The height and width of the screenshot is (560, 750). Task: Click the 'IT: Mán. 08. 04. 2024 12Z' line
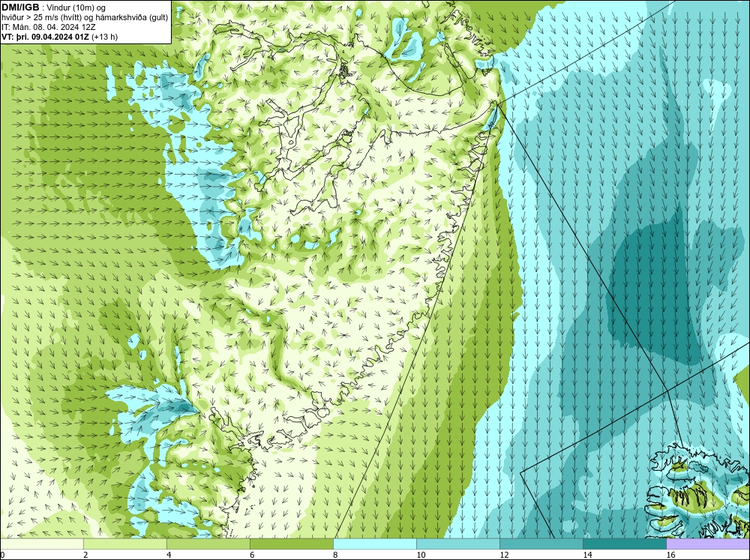[48, 27]
